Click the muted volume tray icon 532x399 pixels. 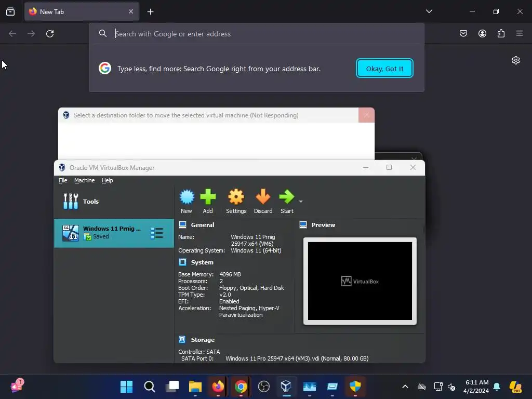pos(451,387)
